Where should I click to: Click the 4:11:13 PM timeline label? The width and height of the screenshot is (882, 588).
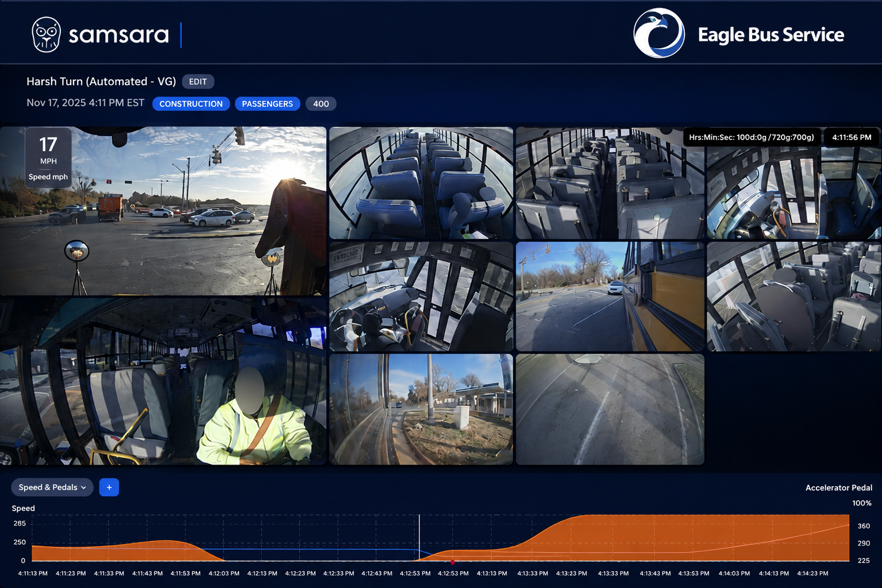[33, 573]
